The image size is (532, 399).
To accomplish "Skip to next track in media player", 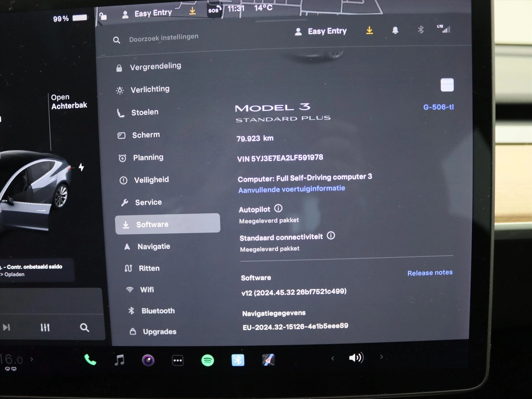I will coord(6,327).
